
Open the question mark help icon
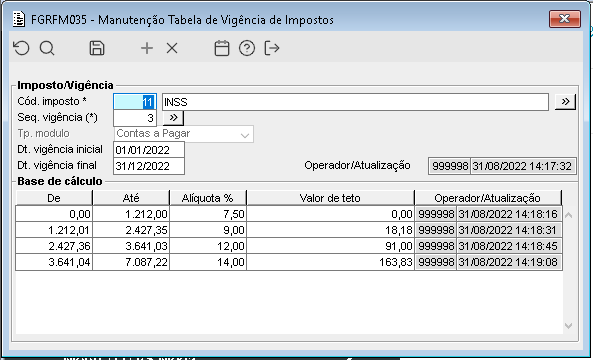point(247,48)
